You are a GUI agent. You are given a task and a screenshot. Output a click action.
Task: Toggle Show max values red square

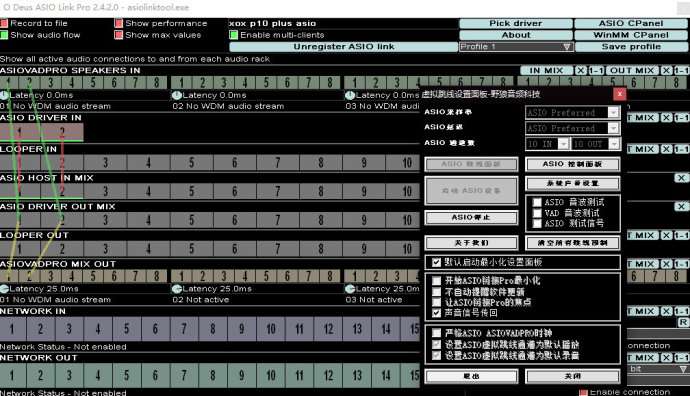click(x=118, y=35)
